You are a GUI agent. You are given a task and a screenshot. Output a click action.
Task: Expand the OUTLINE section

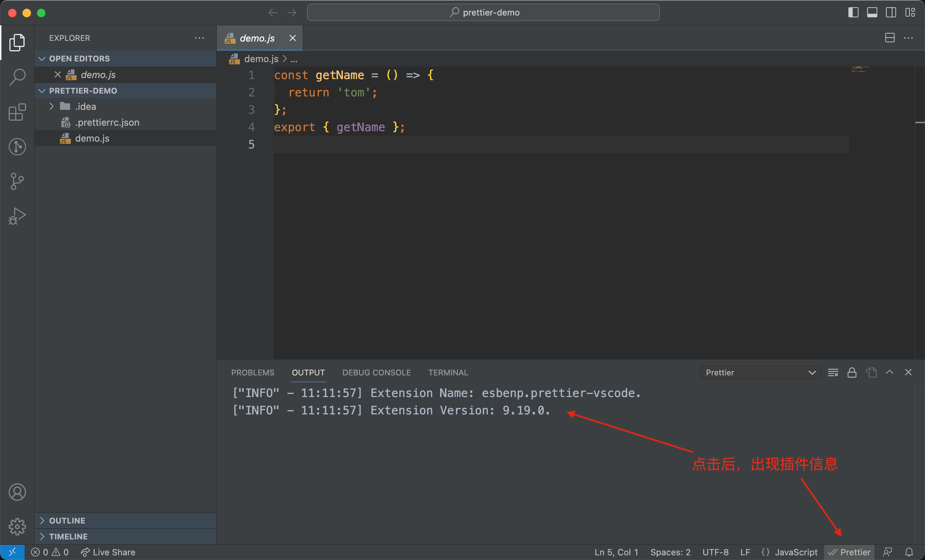click(67, 521)
